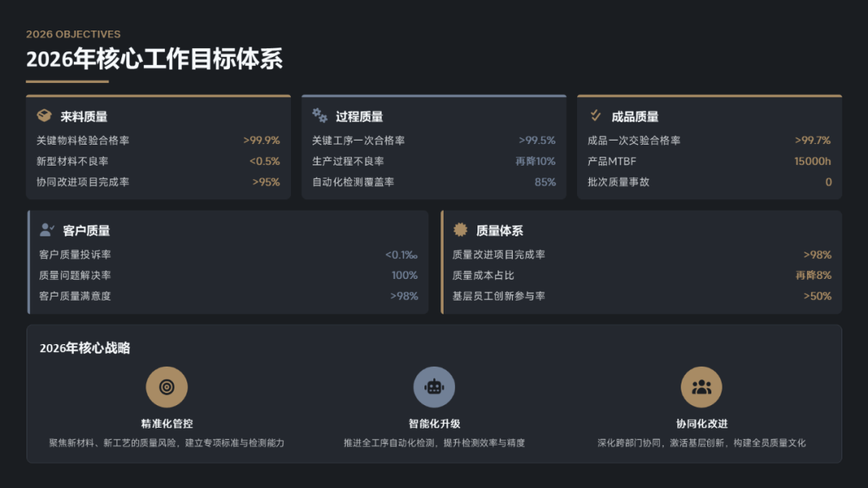Click the certificate badge icon beside 质量体系
Viewport: 868px width, 488px height.
(460, 230)
